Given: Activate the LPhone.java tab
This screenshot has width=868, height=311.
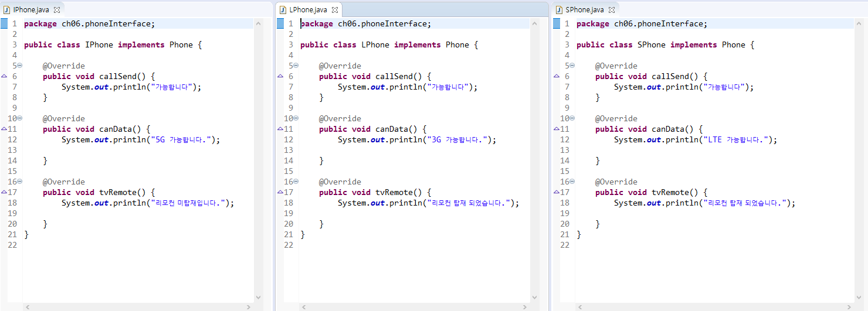Looking at the screenshot, I should (x=308, y=10).
